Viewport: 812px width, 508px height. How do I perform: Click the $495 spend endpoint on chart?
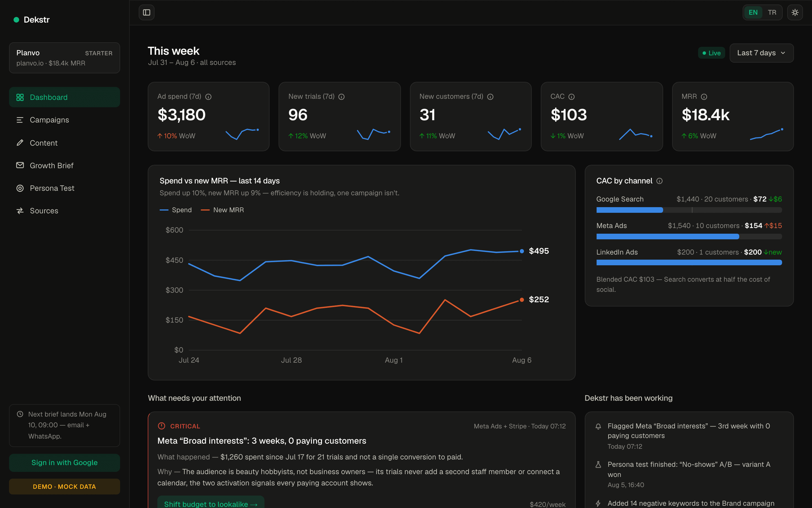[x=522, y=251]
